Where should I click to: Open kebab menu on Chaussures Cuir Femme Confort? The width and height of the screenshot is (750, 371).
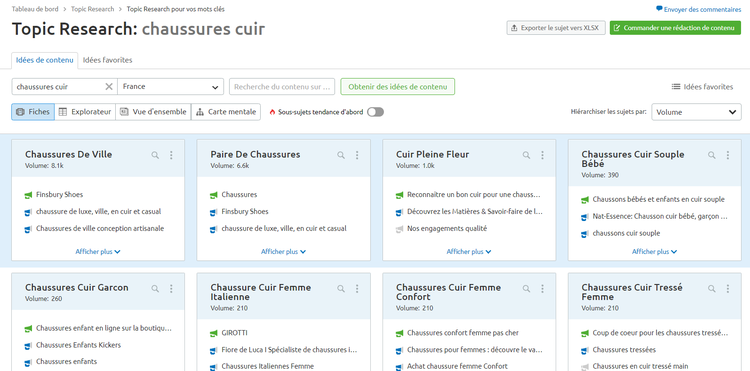click(x=542, y=288)
